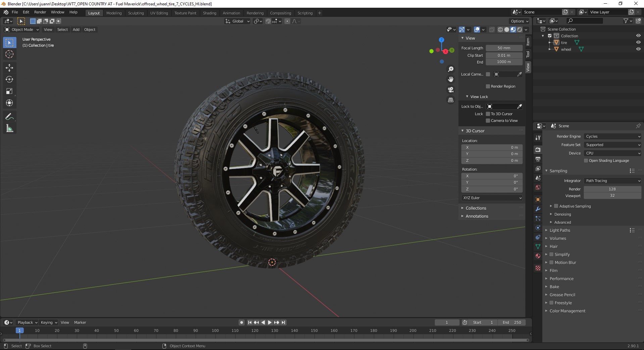Pick the Annotate pencil tool
The image size is (644, 350).
(x=9, y=117)
